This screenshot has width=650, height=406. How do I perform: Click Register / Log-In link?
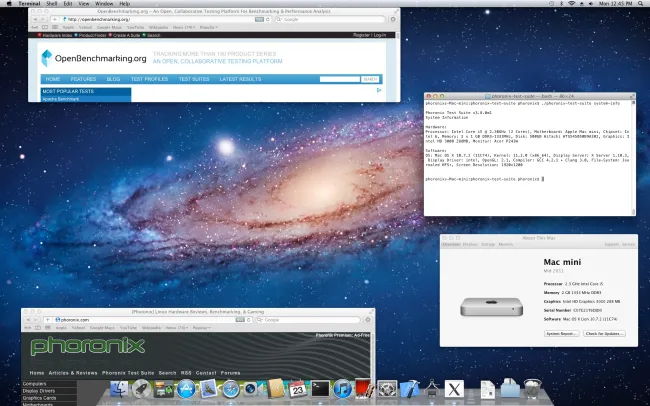[369, 35]
